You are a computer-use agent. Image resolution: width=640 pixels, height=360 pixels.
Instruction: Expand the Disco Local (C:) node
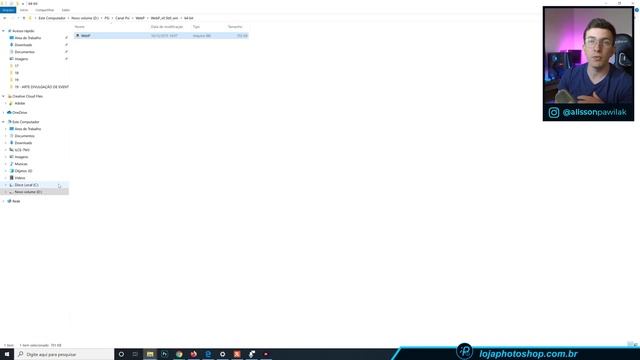(6, 185)
